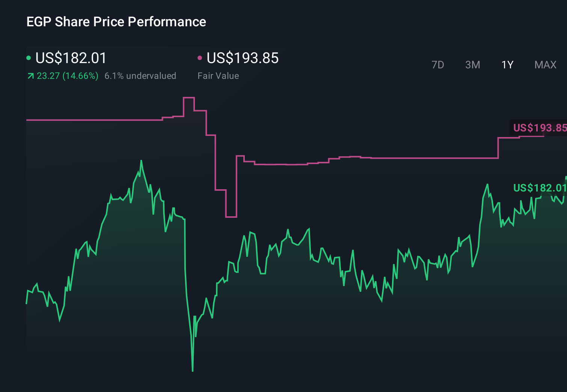This screenshot has height=392, width=567.
Task: Toggle the share price series visibility
Action: (70, 58)
